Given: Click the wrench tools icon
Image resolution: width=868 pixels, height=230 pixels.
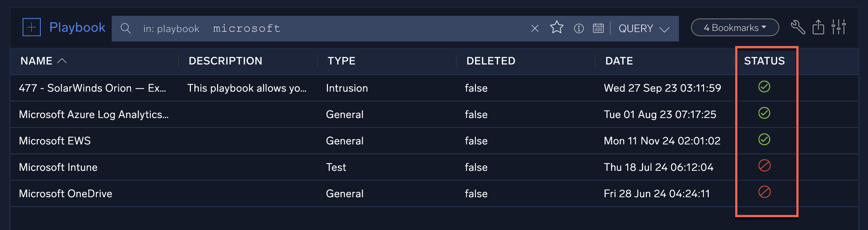Looking at the screenshot, I should (x=797, y=27).
